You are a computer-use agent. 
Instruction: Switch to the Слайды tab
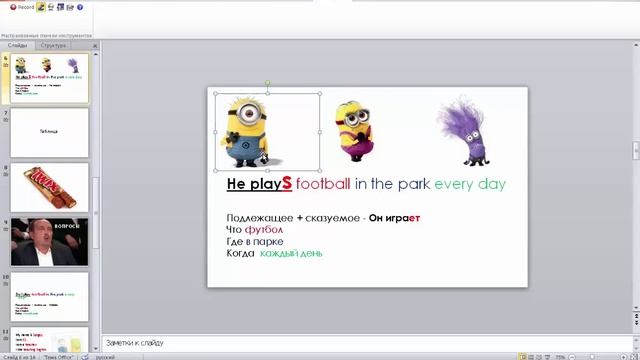18,45
